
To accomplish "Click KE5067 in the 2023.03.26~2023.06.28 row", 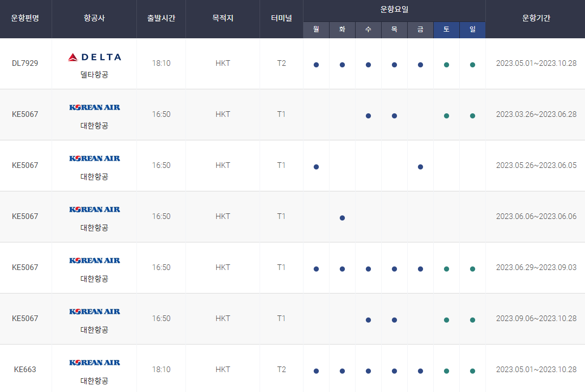I will click(25, 114).
